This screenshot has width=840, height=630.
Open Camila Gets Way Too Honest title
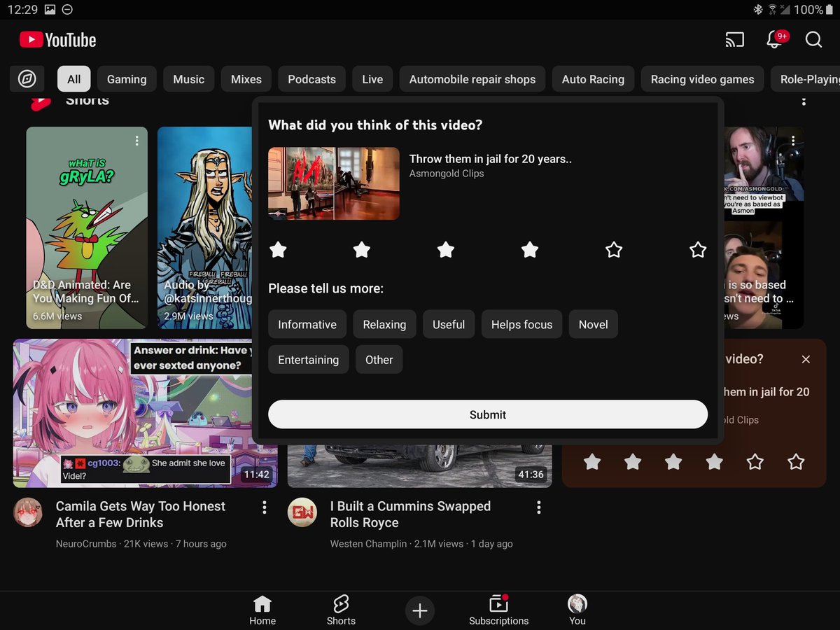141,514
